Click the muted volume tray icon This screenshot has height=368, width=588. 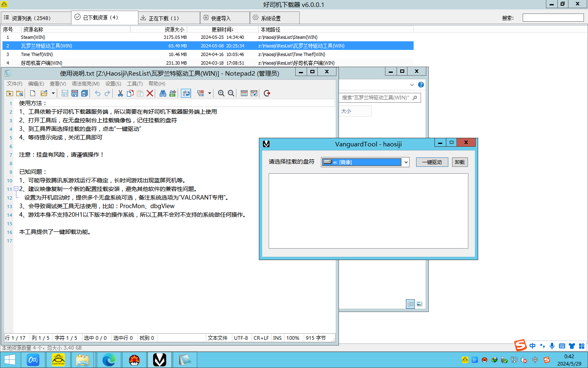[x=524, y=360]
